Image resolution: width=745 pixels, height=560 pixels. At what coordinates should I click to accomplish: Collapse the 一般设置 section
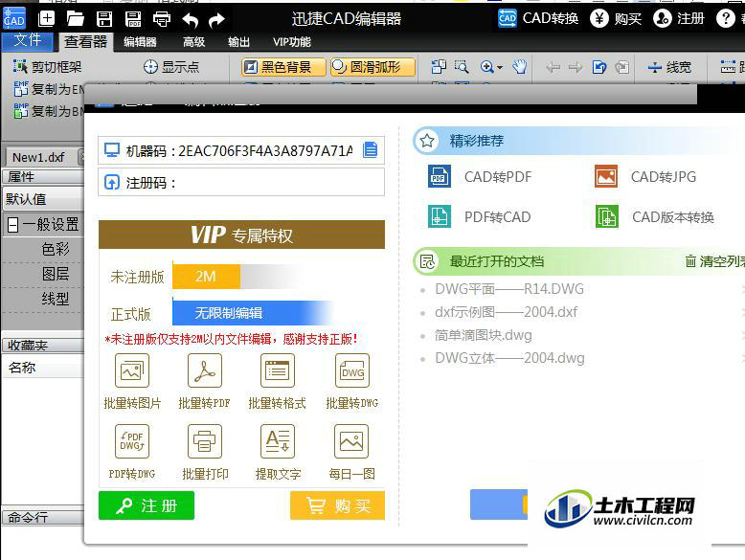coord(13,225)
